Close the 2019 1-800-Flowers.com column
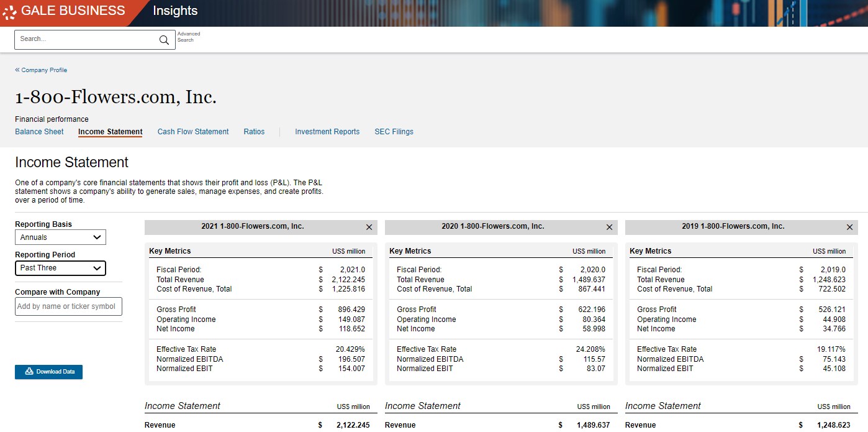868x432 pixels. (849, 227)
